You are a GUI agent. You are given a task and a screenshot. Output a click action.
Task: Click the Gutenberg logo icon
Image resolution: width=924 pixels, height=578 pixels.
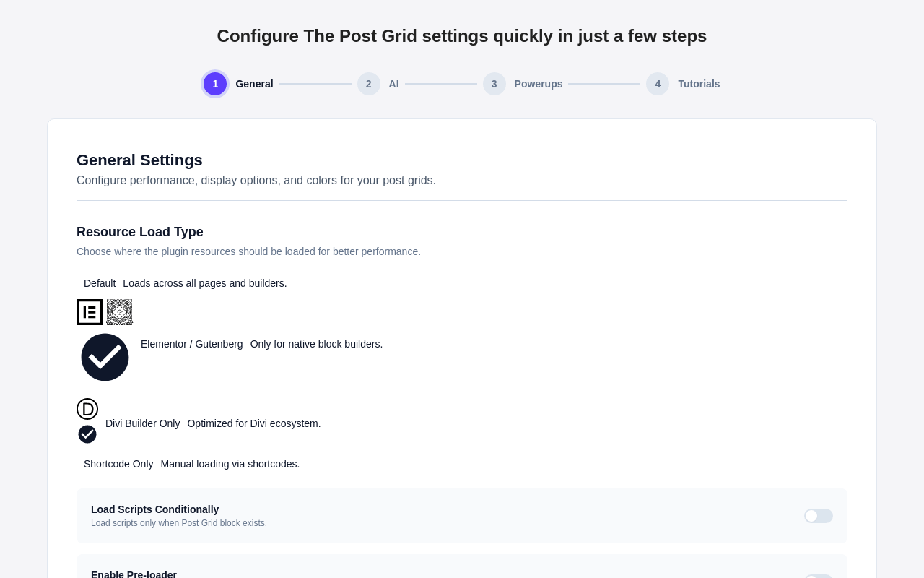[119, 312]
